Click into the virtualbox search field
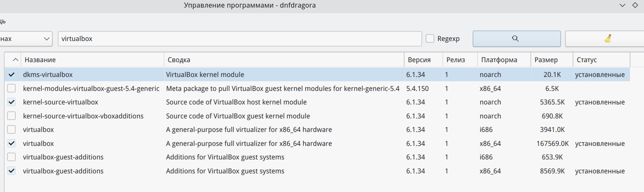644x192 pixels. coord(239,38)
